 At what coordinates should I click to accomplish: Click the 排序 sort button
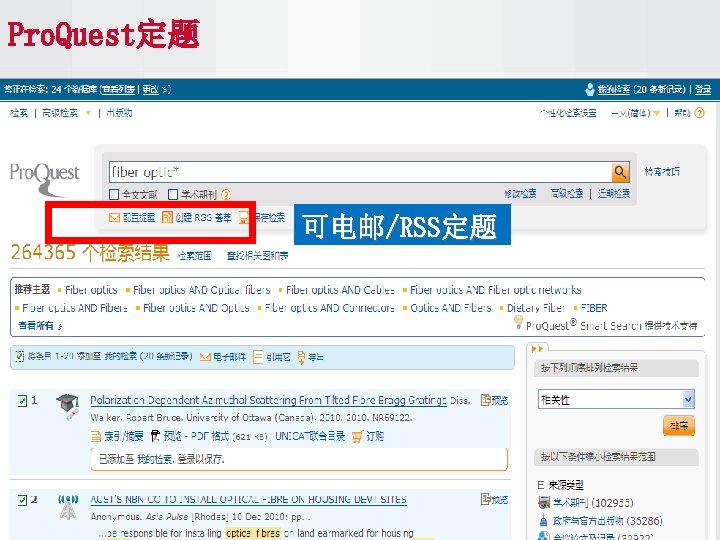pyautogui.click(x=679, y=425)
